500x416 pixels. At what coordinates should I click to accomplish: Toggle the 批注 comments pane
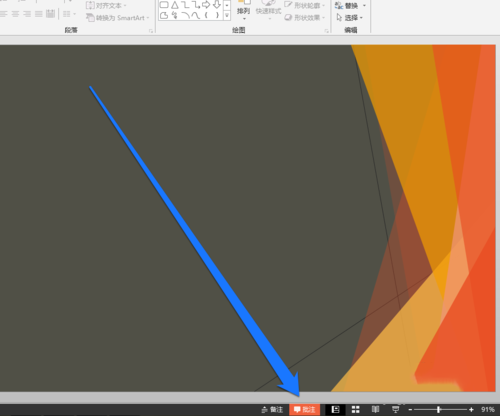(305, 410)
